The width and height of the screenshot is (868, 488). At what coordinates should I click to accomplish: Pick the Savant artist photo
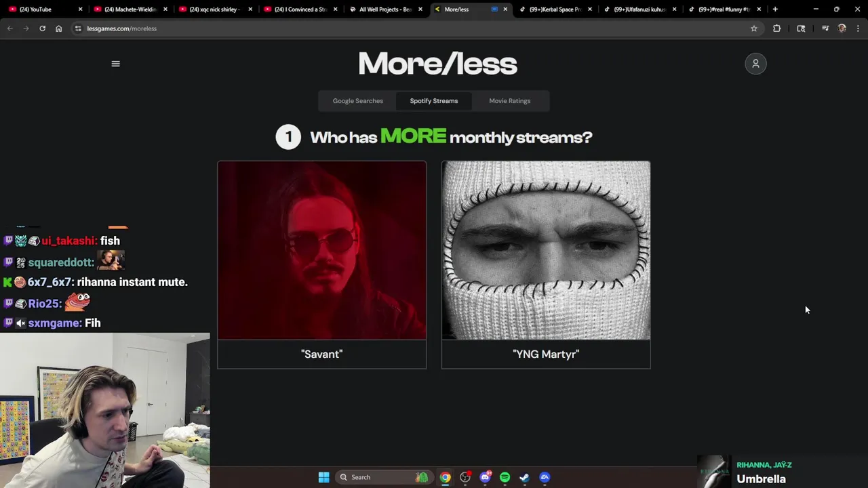coord(322,250)
